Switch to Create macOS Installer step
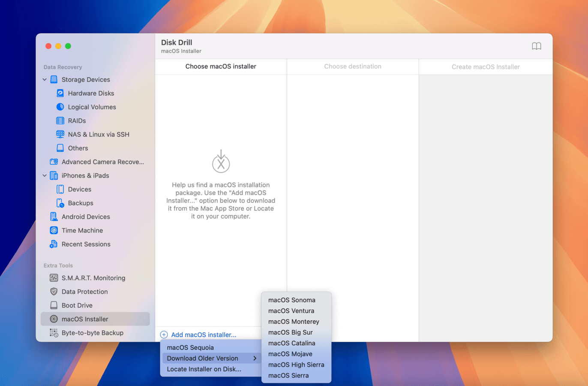588x386 pixels. 486,67
